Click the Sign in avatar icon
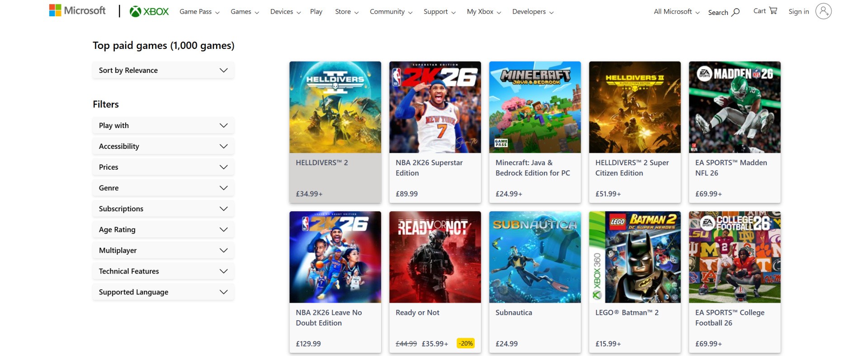Viewport: 868px width, 356px height. tap(823, 11)
